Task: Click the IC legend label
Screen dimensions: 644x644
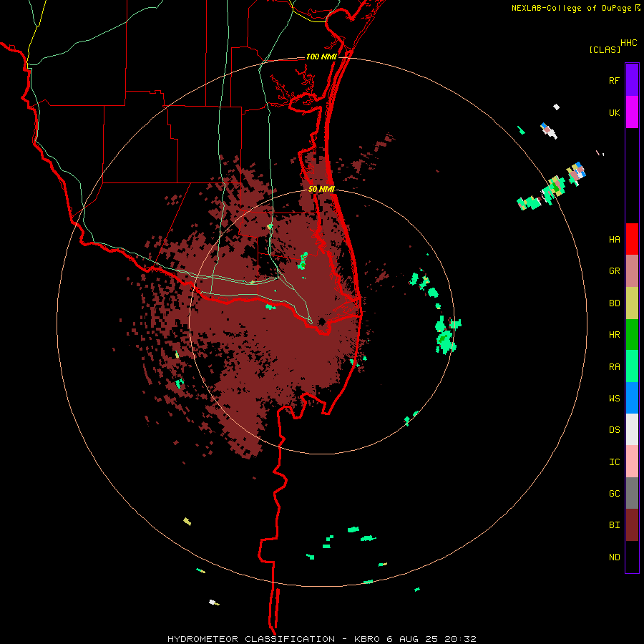Action: tap(614, 462)
